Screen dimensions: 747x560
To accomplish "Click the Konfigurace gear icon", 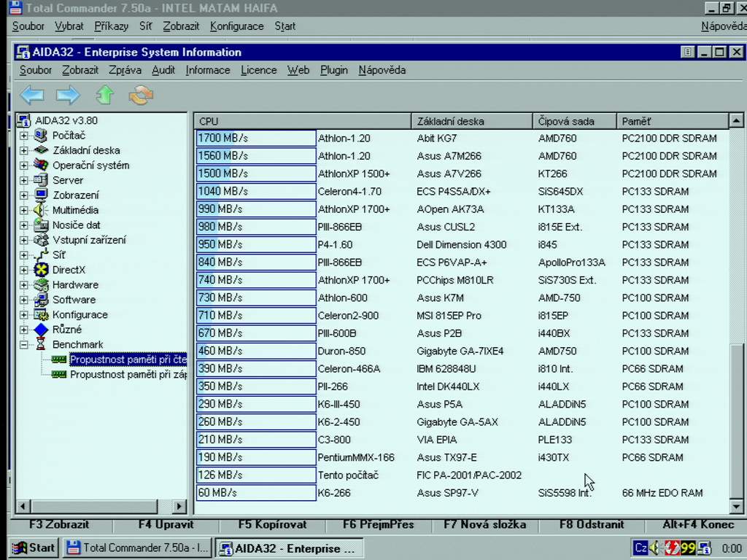I will click(41, 314).
